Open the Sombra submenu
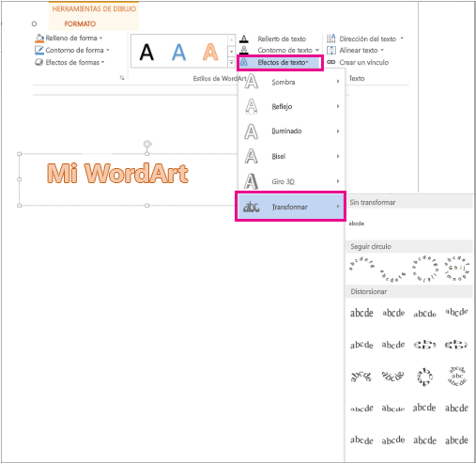The width and height of the screenshot is (476, 463). (291, 82)
